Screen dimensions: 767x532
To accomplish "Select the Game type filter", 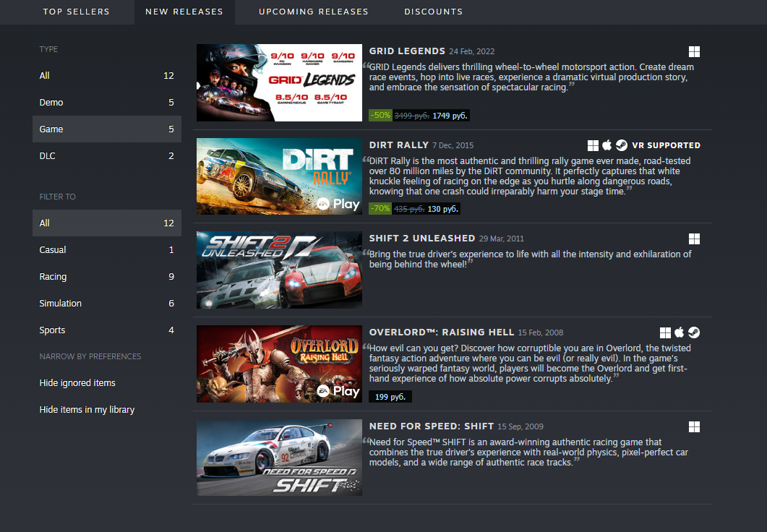I will pos(107,129).
